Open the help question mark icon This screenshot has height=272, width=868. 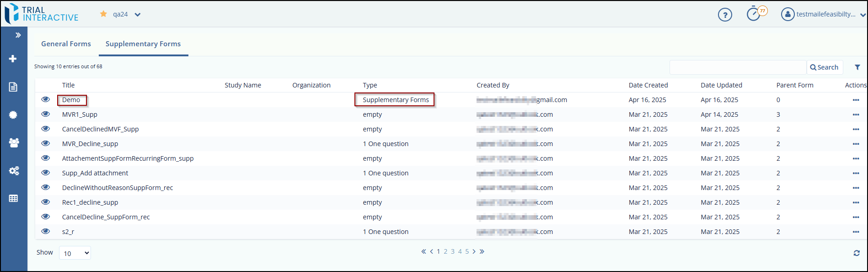point(725,15)
